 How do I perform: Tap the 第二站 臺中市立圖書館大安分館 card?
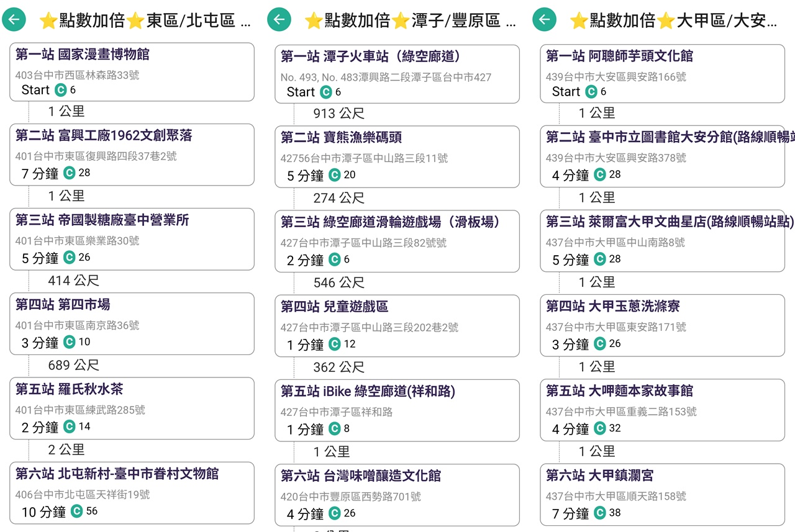tap(661, 155)
